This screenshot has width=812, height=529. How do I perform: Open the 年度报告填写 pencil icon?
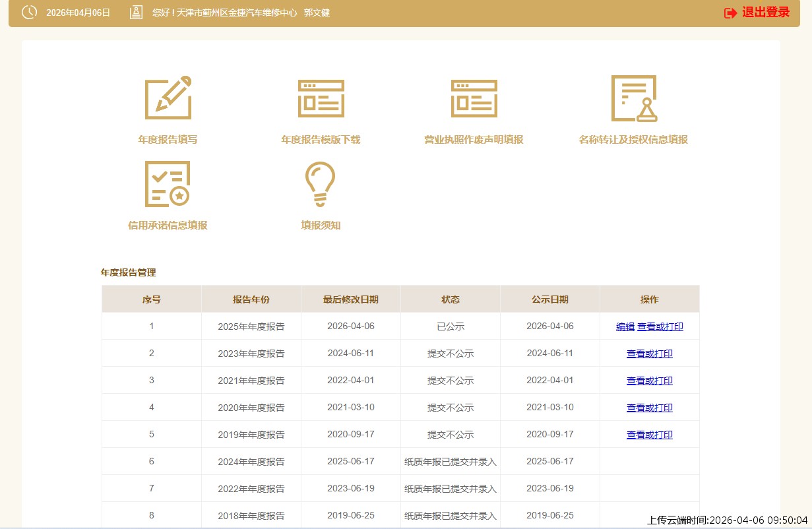[x=168, y=98]
